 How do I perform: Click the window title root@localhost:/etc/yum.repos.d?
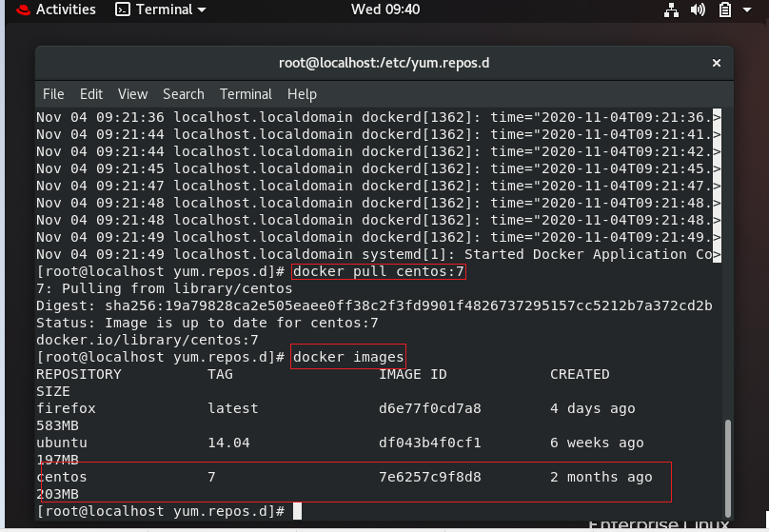[x=384, y=63]
